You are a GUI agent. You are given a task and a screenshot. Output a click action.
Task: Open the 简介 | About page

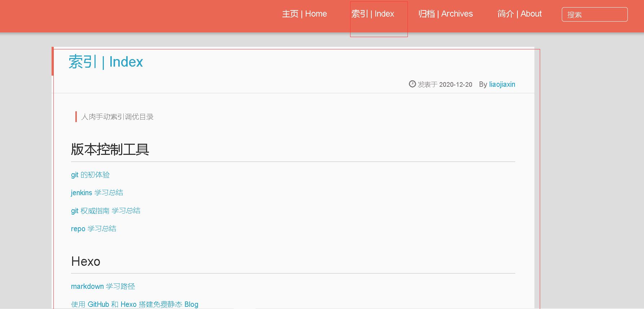click(x=520, y=14)
